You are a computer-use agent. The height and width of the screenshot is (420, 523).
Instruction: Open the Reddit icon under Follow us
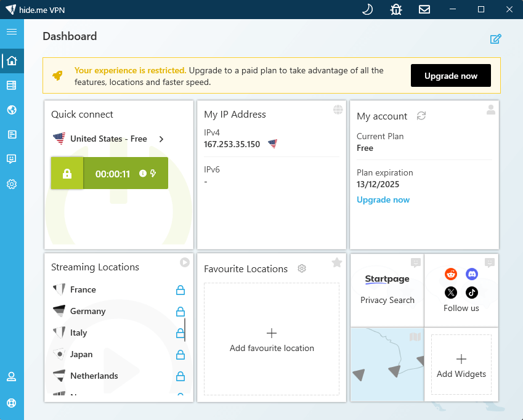tap(451, 274)
